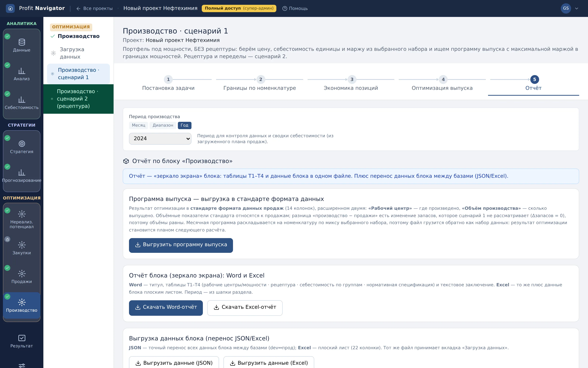This screenshot has height=368, width=588.
Task: Click Скачать Word-отчёт button
Action: [x=166, y=308]
